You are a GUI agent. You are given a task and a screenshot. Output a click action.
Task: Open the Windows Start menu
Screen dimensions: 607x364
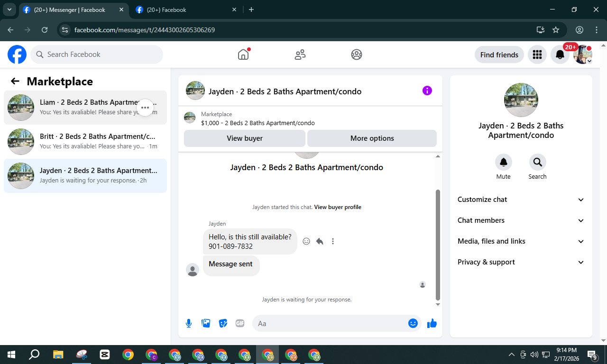click(x=11, y=355)
